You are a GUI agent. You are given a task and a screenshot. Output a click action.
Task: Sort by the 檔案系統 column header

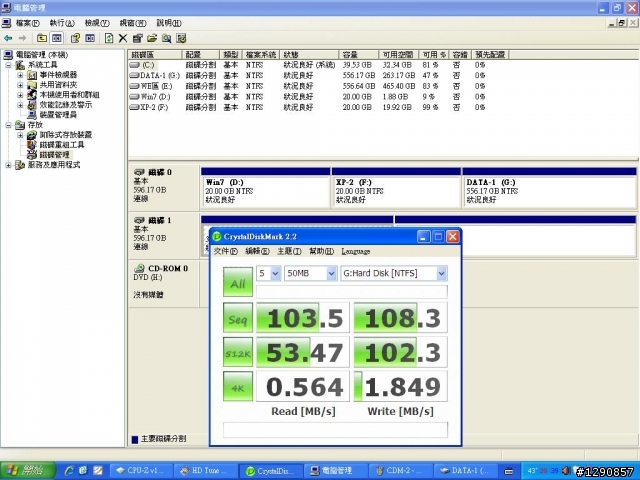point(261,55)
